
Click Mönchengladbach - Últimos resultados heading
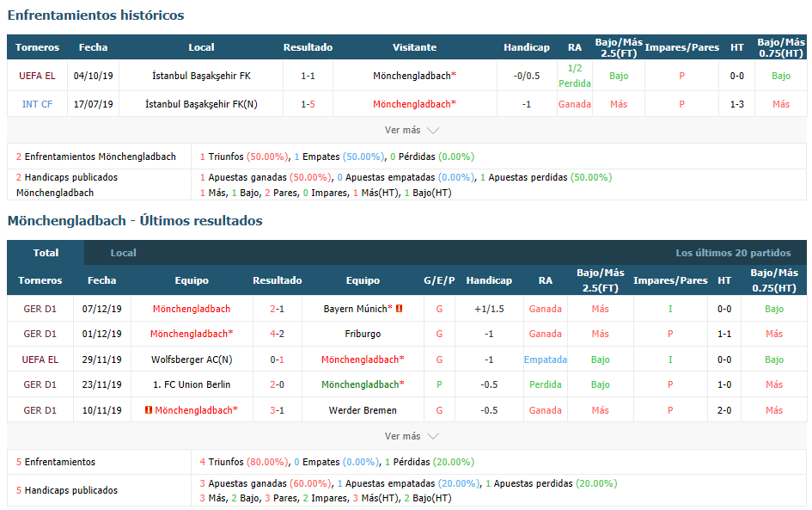click(x=135, y=221)
